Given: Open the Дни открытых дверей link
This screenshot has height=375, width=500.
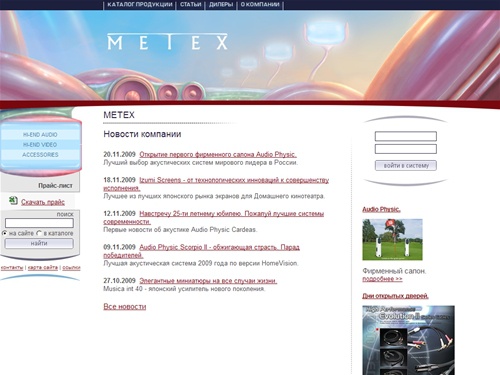Looking at the screenshot, I should coord(395,296).
